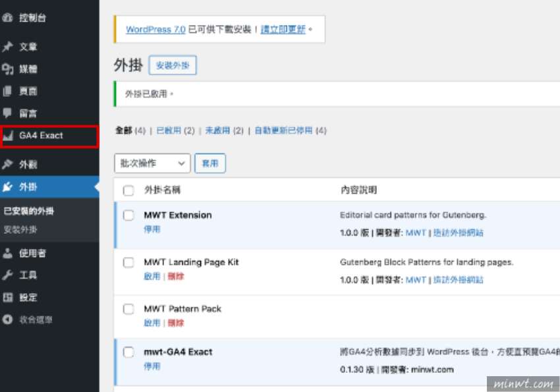Click the paintbrush icon for 外觀
The width and height of the screenshot is (560, 392).
pos(7,164)
